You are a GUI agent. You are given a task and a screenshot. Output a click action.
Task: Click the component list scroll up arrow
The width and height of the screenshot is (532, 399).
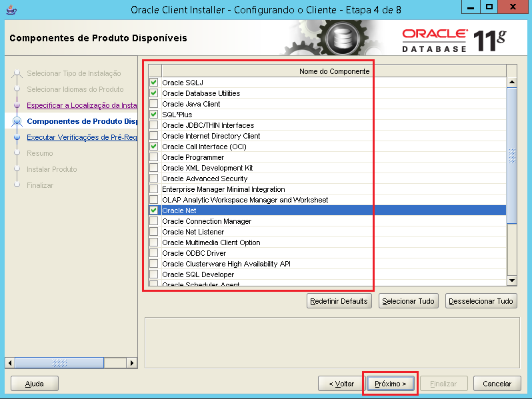pos(511,82)
